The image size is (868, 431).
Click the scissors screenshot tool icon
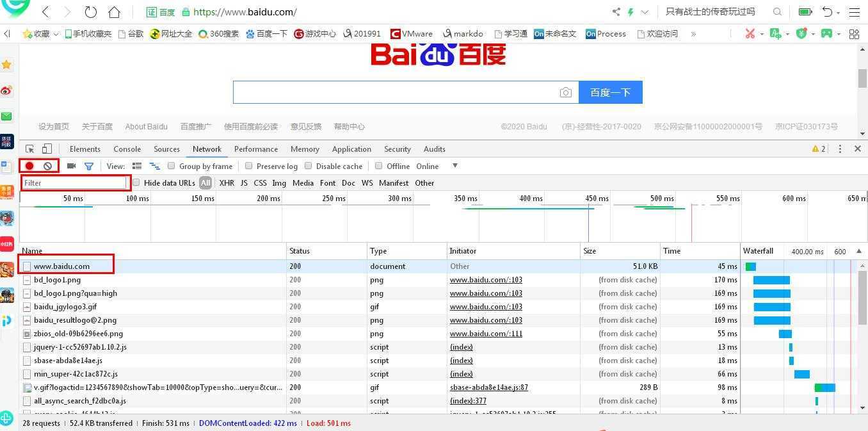tap(750, 33)
